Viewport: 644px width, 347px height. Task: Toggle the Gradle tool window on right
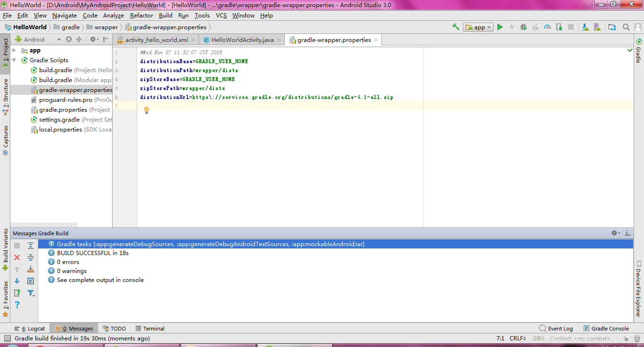point(638,50)
